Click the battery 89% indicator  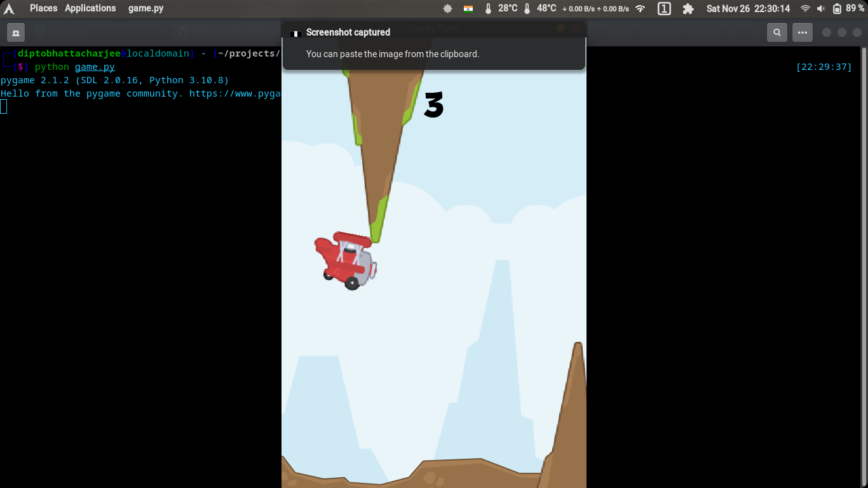point(848,9)
